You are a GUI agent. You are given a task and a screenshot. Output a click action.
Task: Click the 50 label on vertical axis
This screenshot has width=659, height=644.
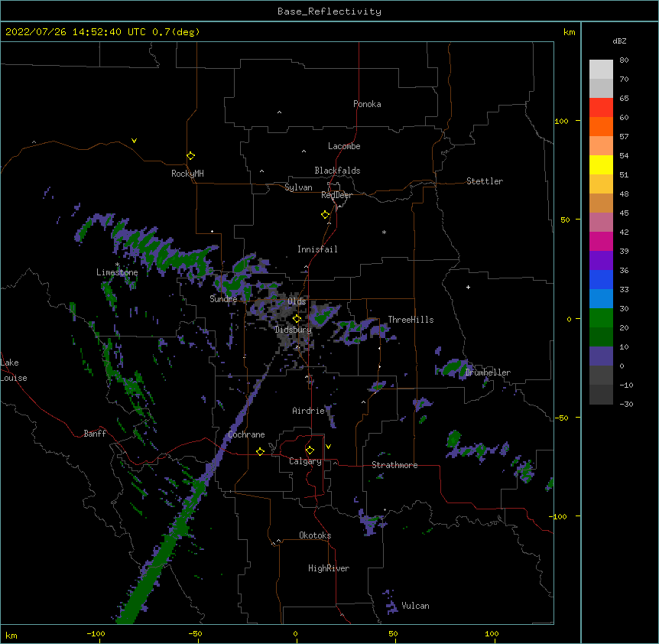coord(565,220)
